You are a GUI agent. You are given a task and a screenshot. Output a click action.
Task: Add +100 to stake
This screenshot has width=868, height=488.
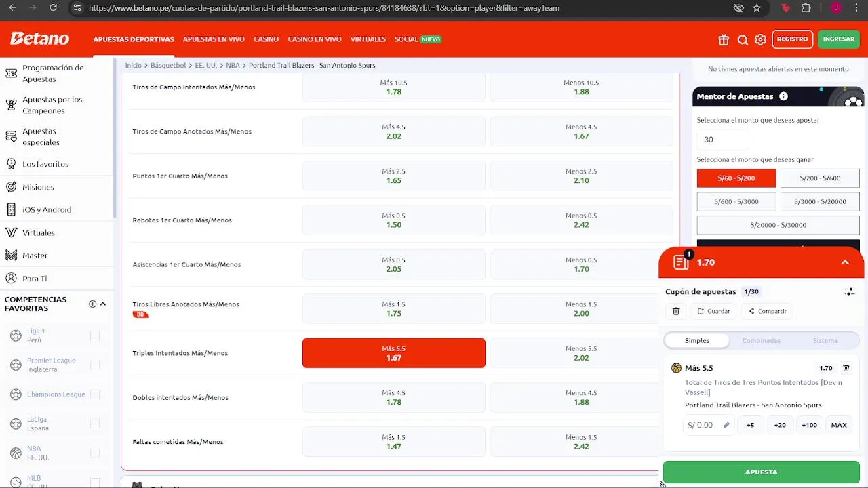pyautogui.click(x=809, y=425)
